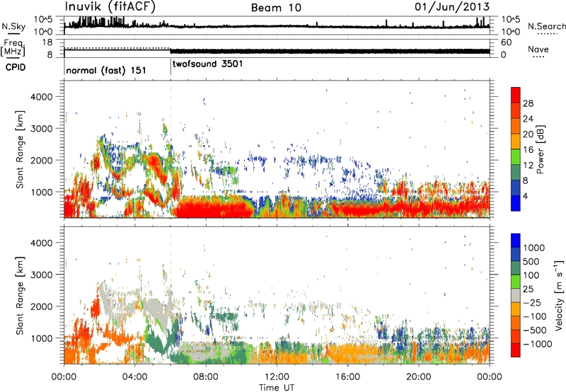Click the '20:00' time axis tick label
This screenshot has height=392, width=566.
[x=419, y=377]
